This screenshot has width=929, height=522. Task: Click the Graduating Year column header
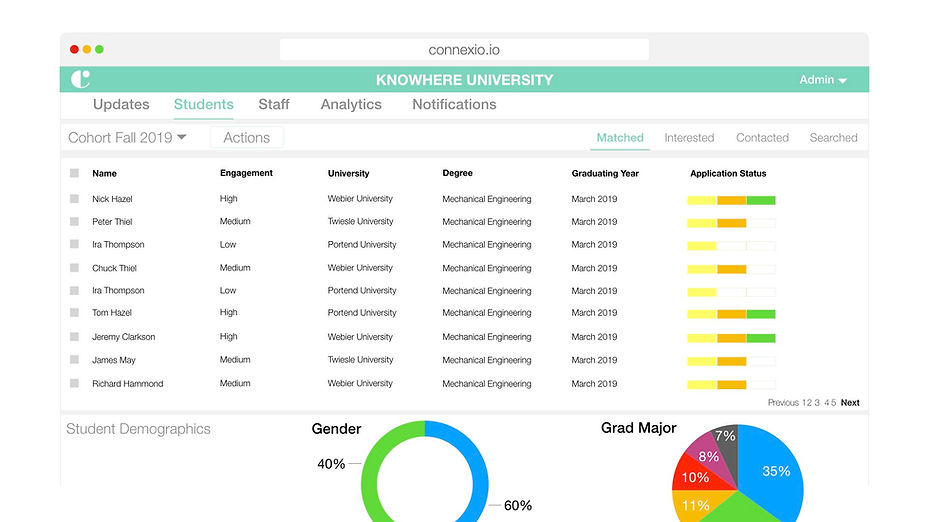[605, 174]
